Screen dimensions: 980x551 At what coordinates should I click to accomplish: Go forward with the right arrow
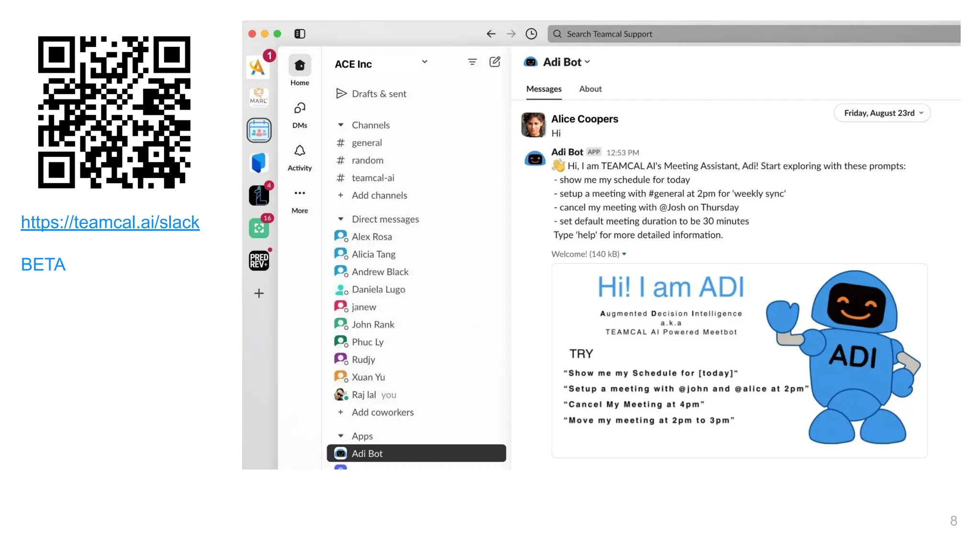[511, 34]
